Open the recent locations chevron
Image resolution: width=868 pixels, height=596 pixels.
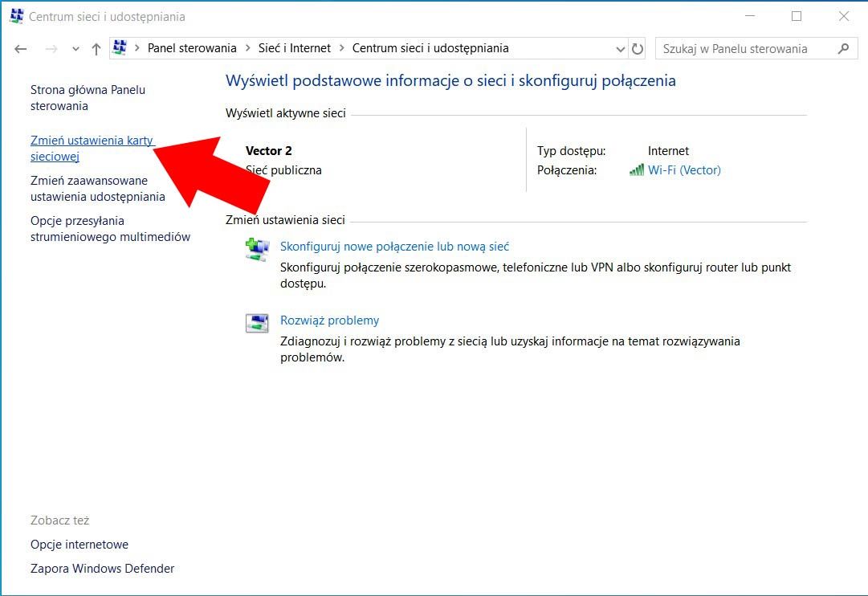tap(75, 49)
